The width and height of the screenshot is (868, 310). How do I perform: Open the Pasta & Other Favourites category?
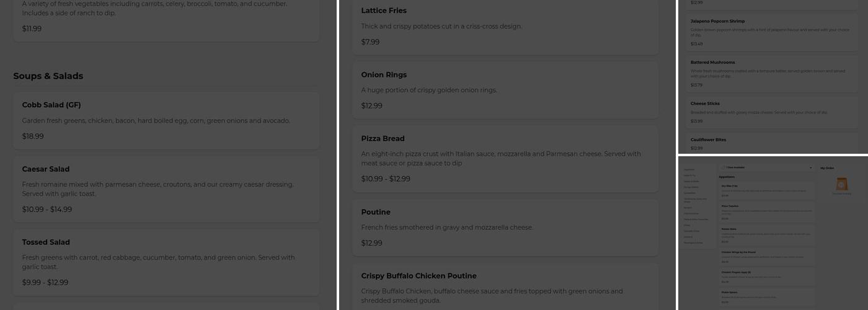tap(695, 219)
